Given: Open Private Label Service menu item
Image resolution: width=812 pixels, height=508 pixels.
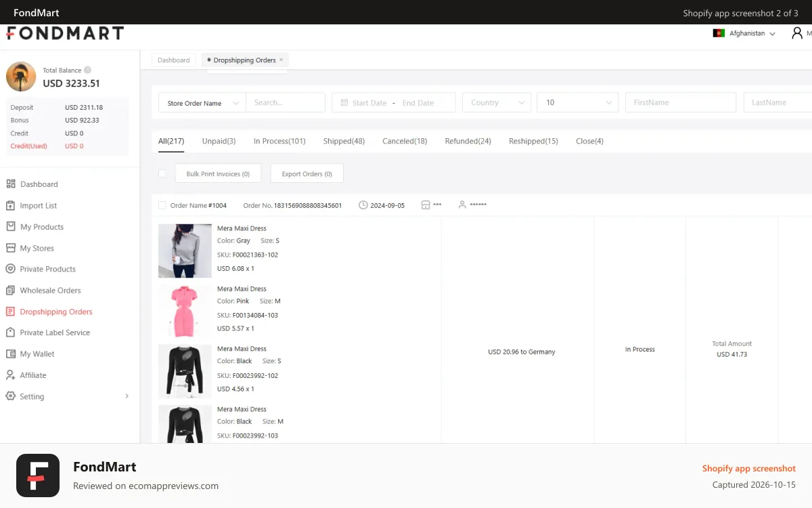Looking at the screenshot, I should (x=55, y=333).
